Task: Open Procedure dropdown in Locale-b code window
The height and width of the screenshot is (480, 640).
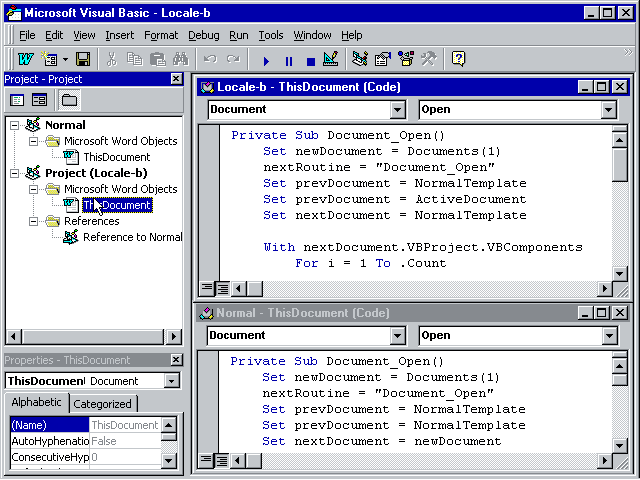Action: point(608,110)
